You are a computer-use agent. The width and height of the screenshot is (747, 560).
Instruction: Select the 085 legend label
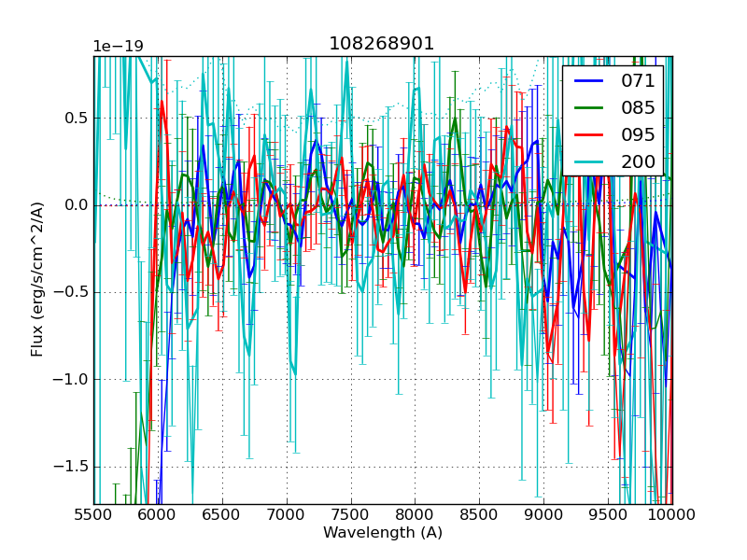(638, 107)
